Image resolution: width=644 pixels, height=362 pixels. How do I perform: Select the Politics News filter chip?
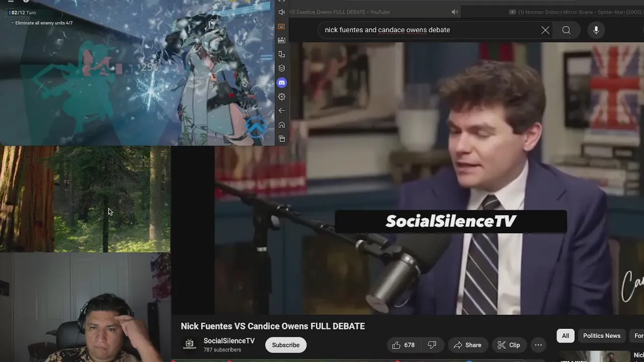tap(602, 336)
